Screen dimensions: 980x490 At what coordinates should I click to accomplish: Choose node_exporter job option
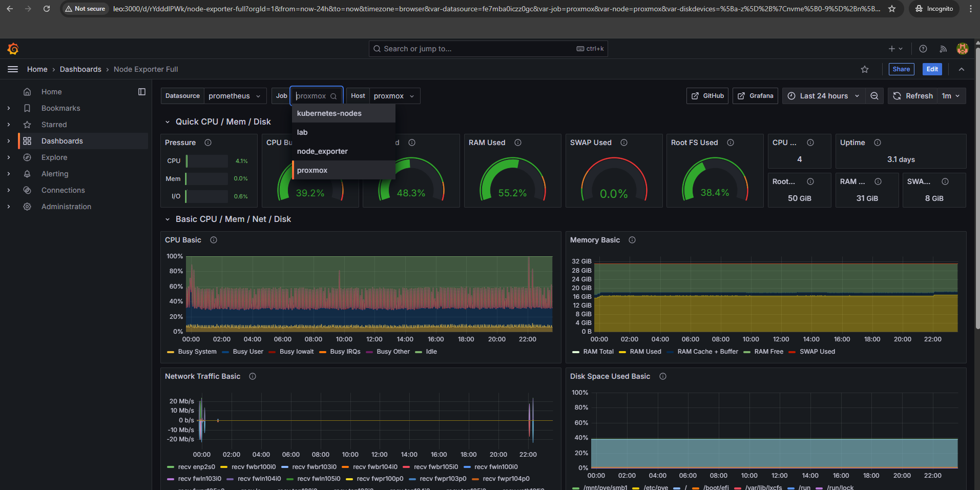[322, 151]
